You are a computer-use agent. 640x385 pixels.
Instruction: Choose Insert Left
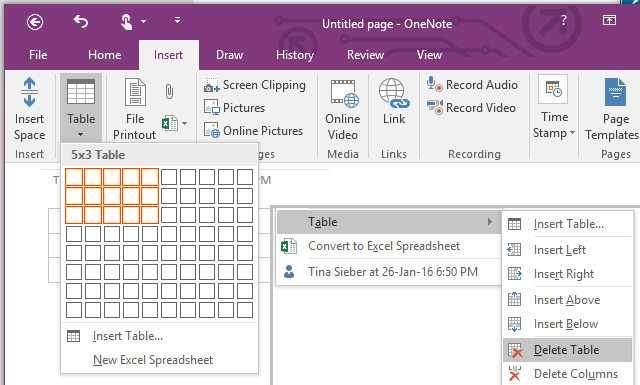[567, 250]
